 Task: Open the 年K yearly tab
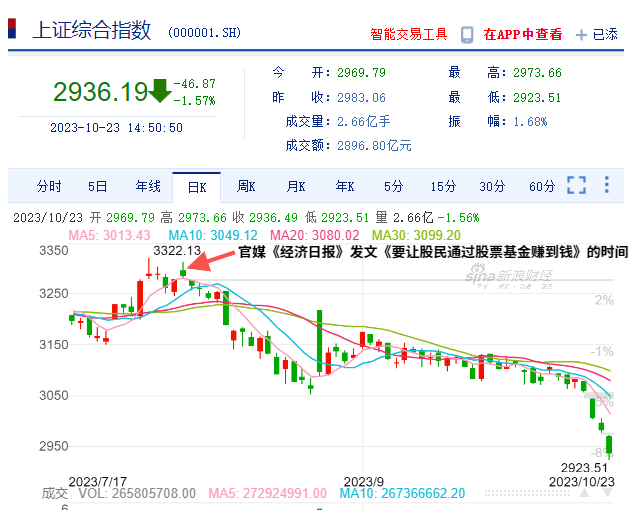[345, 187]
